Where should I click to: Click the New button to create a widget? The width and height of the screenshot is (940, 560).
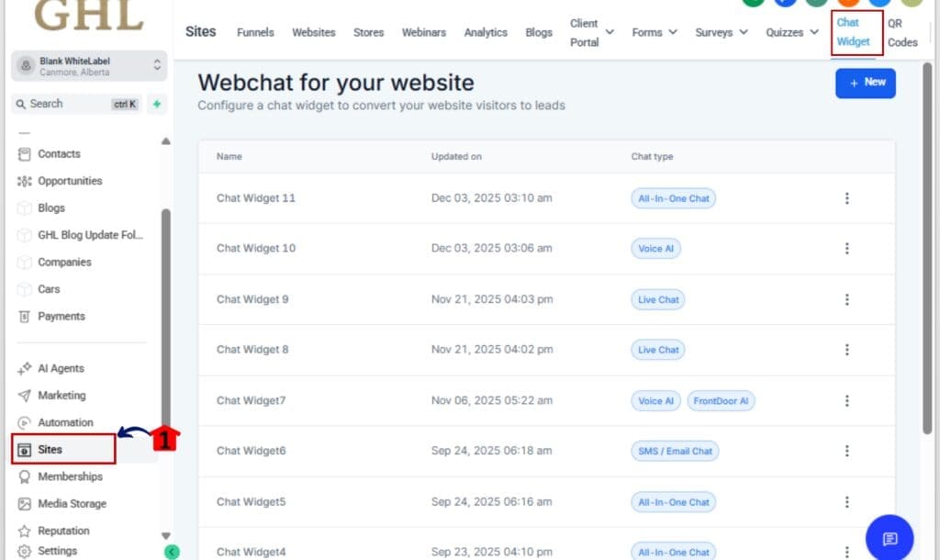point(864,83)
